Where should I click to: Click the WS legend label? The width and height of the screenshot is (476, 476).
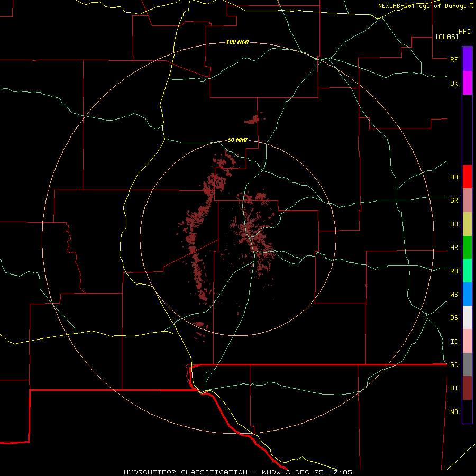tap(454, 294)
